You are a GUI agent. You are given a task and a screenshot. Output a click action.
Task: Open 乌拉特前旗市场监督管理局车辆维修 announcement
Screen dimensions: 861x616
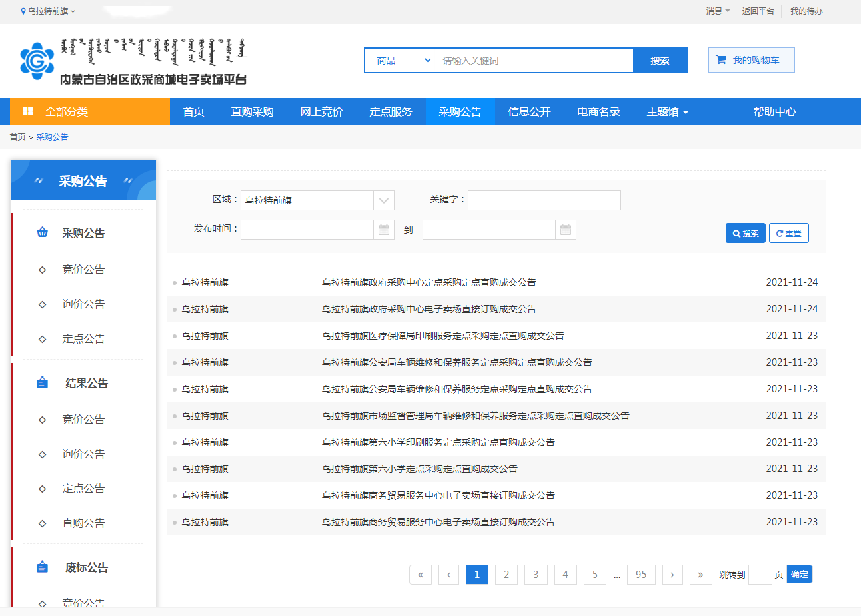[x=476, y=416]
